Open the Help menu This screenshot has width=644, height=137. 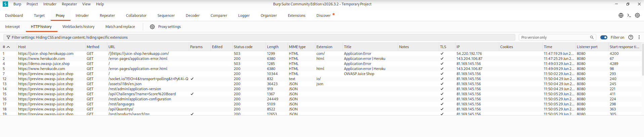click(x=100, y=4)
